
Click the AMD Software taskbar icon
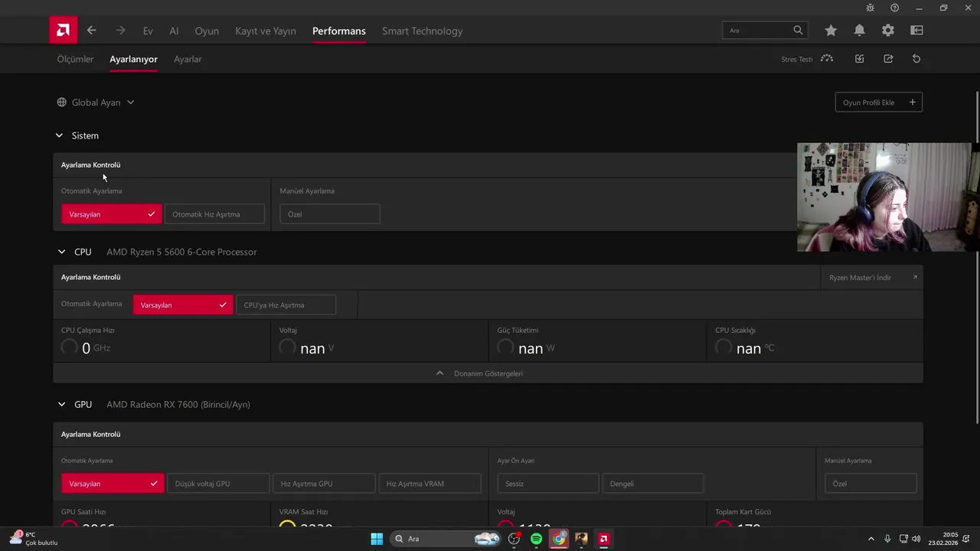click(x=603, y=539)
